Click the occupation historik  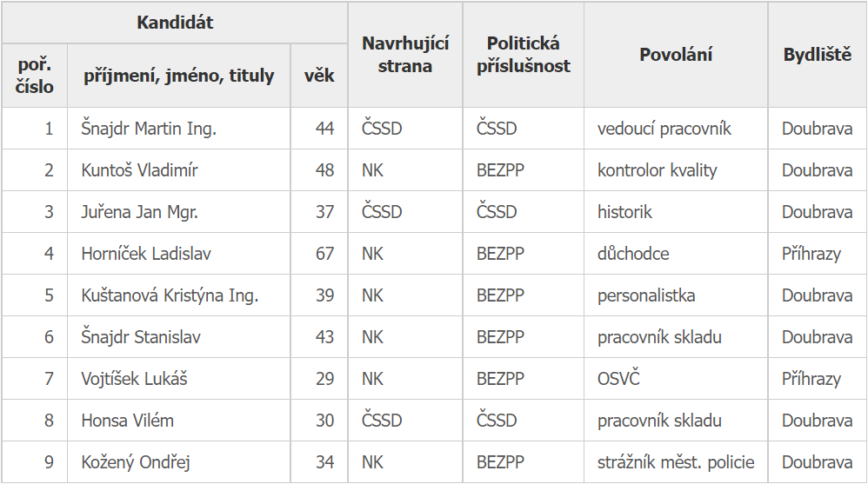[x=624, y=212]
